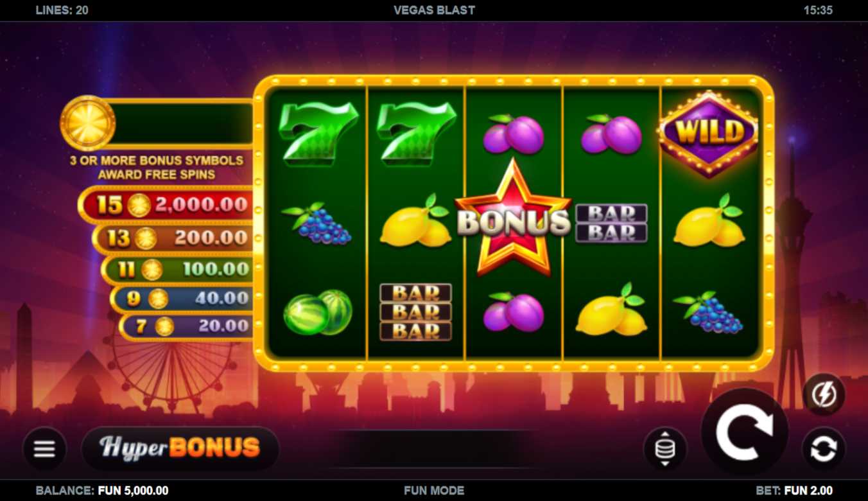Click the WILD symbol on the reels

click(x=709, y=134)
